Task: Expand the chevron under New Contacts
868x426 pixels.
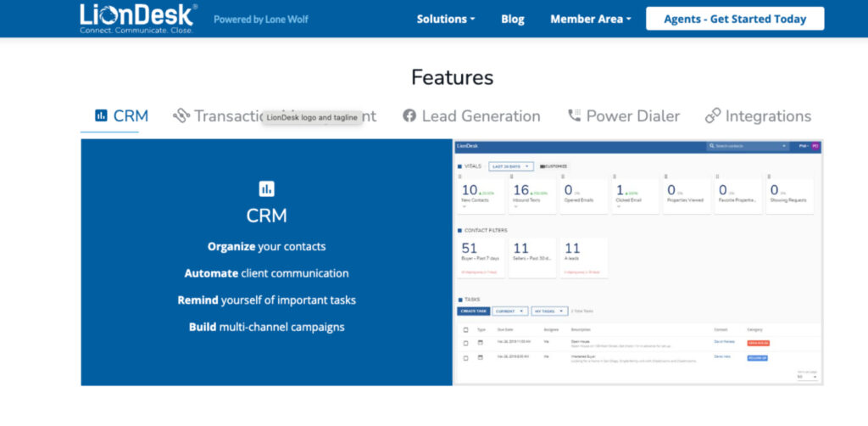Action: (464, 206)
